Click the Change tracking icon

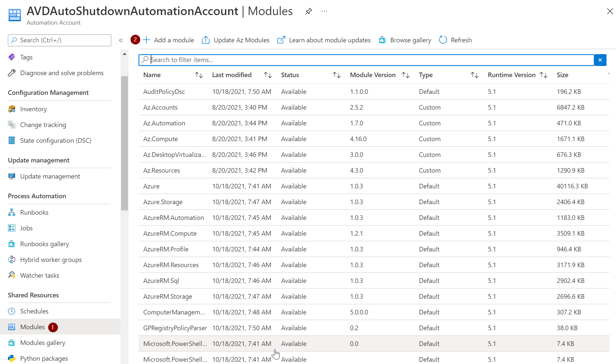12,125
